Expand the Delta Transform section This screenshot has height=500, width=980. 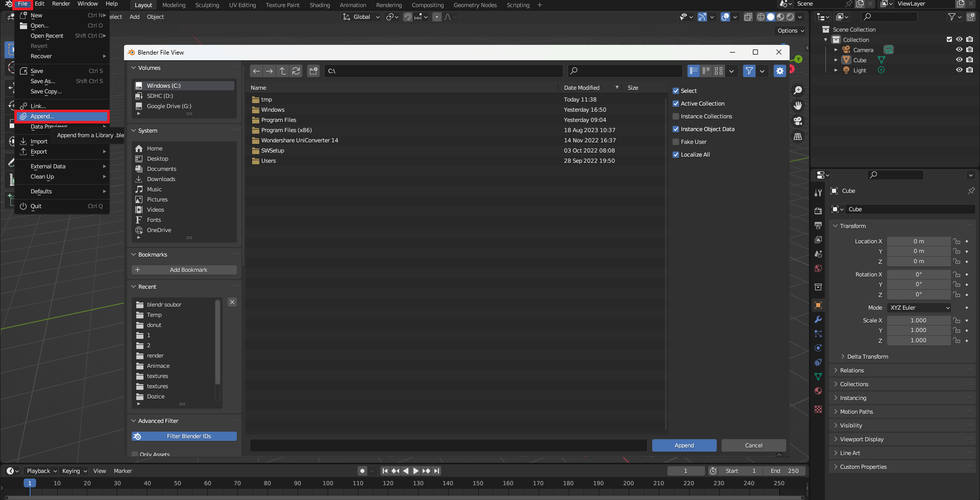[867, 357]
